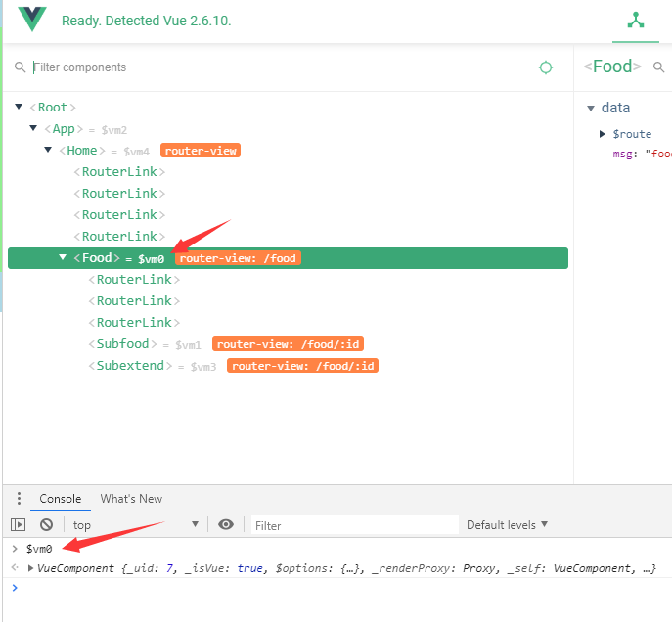This screenshot has width=672, height=622.
Task: Select the App component
Action: click(64, 129)
